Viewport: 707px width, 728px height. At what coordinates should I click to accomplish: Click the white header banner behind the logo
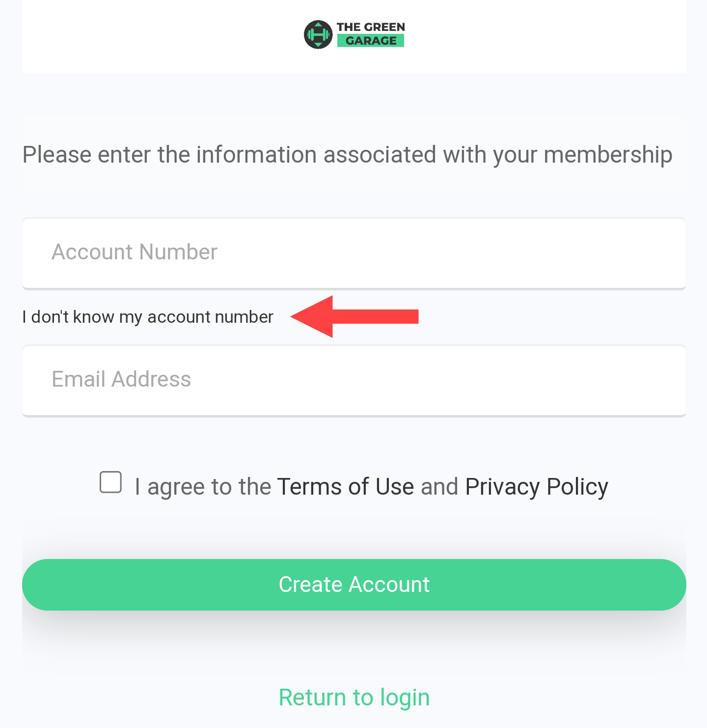pyautogui.click(x=354, y=36)
